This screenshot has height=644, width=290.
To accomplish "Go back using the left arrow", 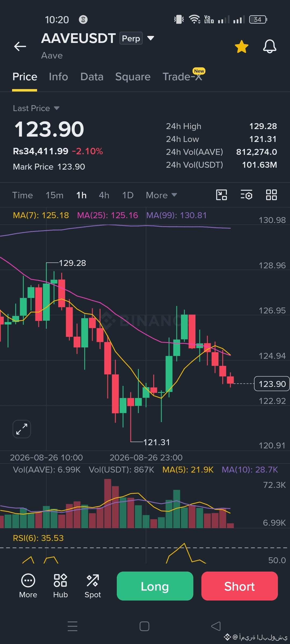I will coord(20,46).
